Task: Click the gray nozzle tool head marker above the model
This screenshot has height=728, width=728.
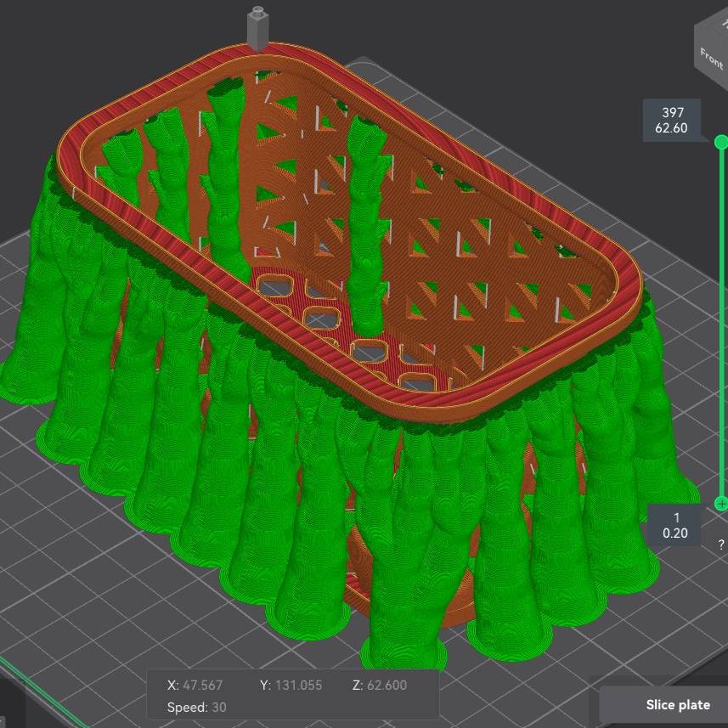Action: (x=257, y=27)
